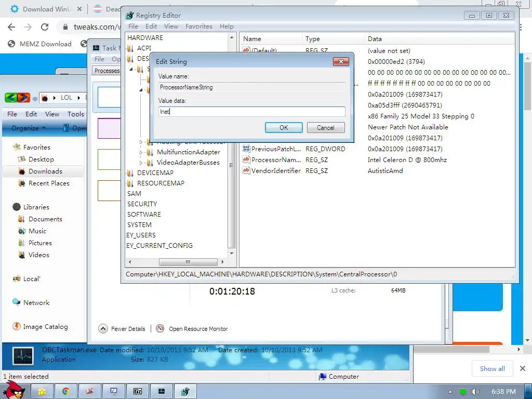
Task: Expand the VideoAdapterBusses registry key
Action: tap(141, 163)
